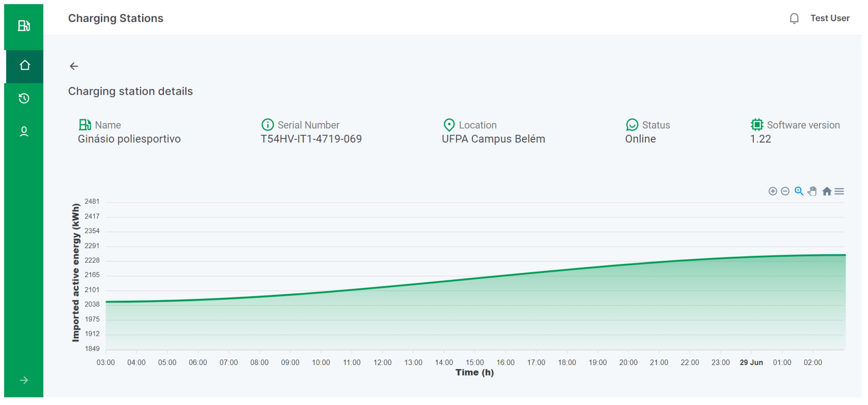This screenshot has height=405, width=868.
Task: Zoom out on the chart
Action: [785, 191]
